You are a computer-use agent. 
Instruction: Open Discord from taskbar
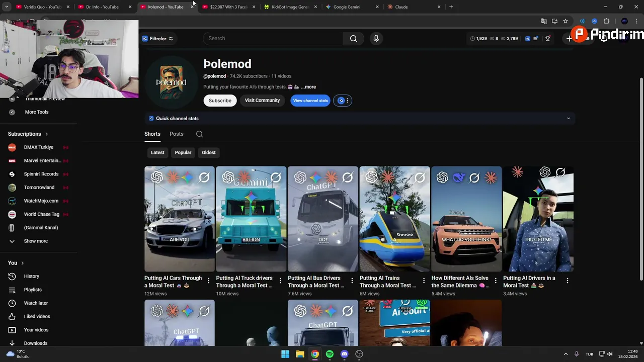[x=344, y=354]
